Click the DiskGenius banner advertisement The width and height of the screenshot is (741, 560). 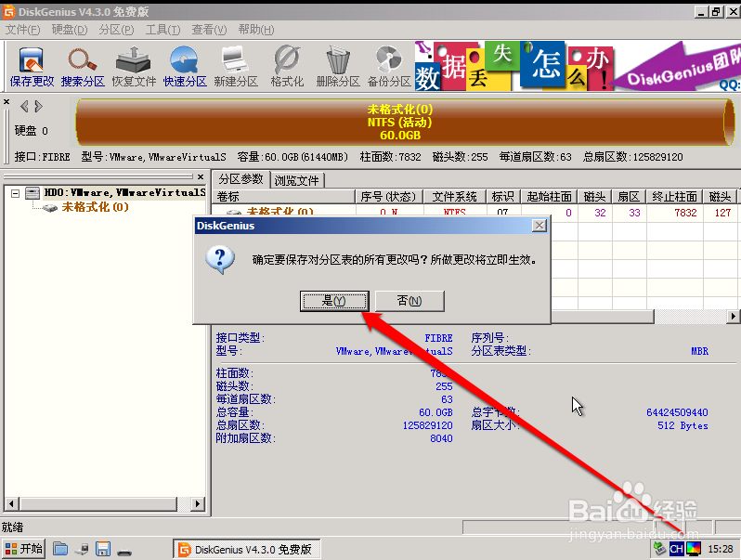[x=578, y=66]
